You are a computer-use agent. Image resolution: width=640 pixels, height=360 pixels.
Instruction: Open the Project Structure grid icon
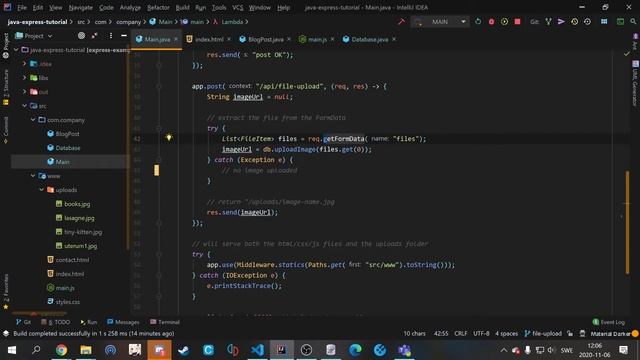tap(604, 22)
